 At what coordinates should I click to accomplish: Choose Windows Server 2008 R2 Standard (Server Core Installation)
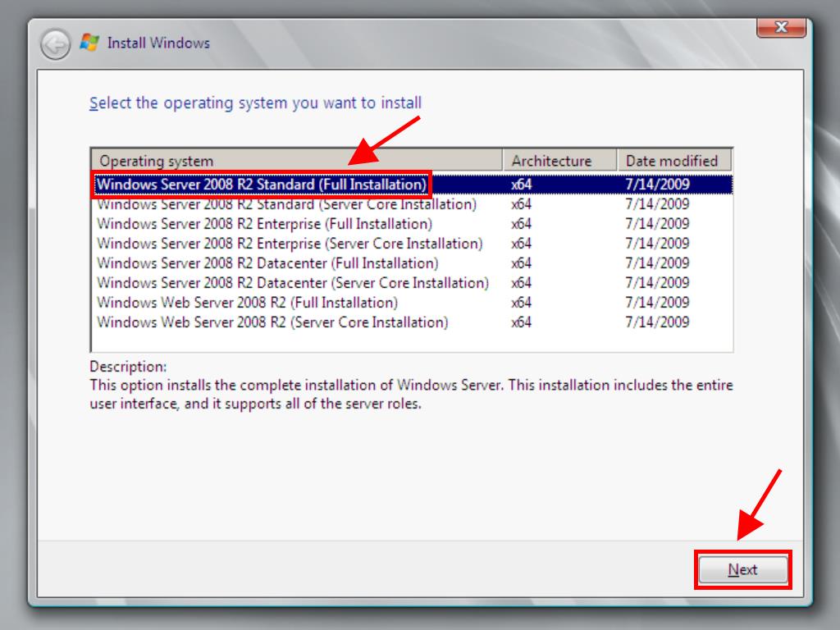click(x=286, y=204)
